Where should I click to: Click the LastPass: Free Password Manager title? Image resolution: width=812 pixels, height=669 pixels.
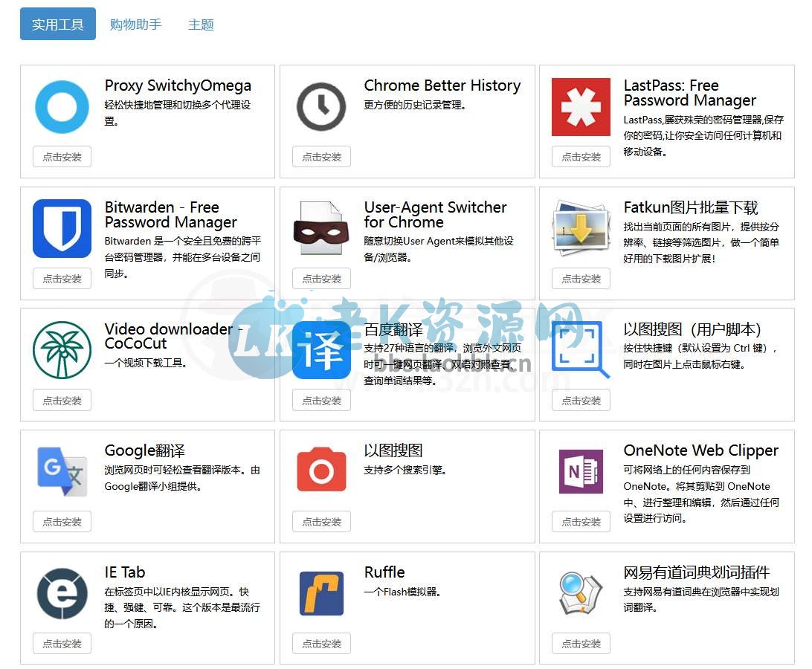pyautogui.click(x=689, y=93)
